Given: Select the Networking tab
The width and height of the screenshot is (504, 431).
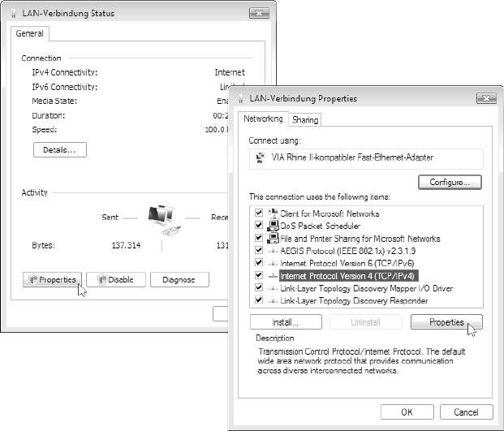Looking at the screenshot, I should point(263,119).
